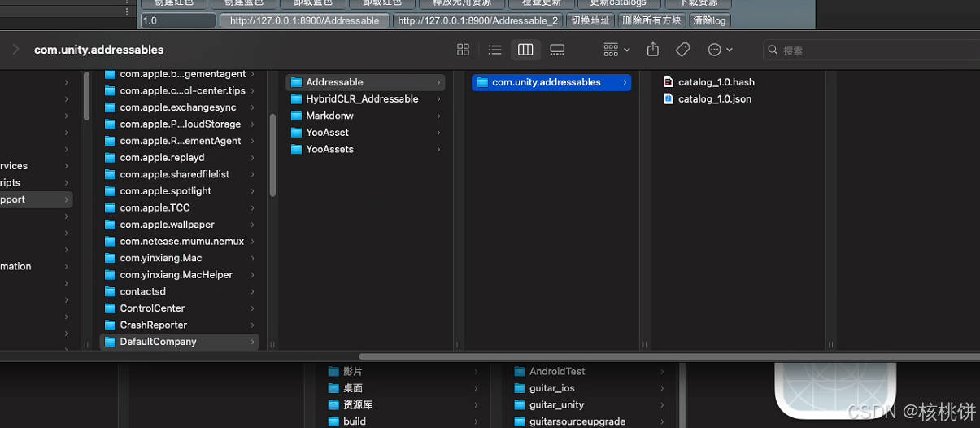Viewport: 980px width, 428px height.
Task: Expand the YooAsset folder chevron
Action: point(439,133)
